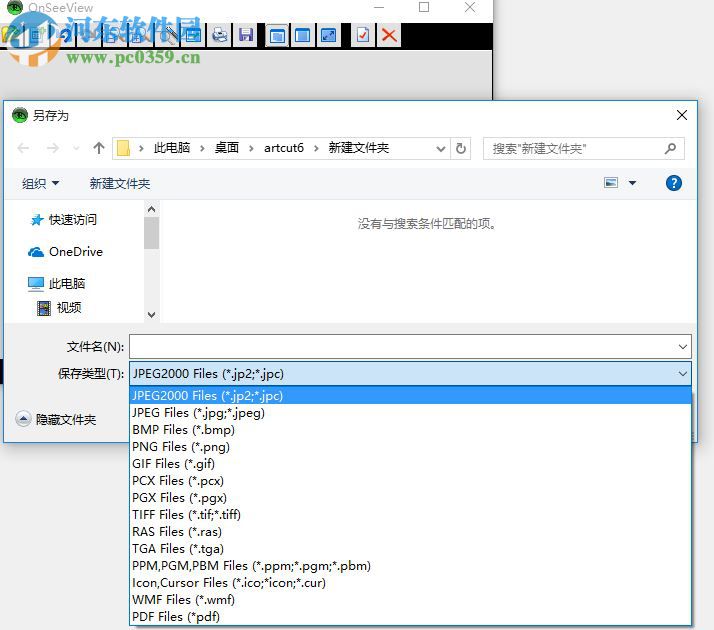Viewport: 714px width, 630px height.
Task: Close the 另存为 dialog
Action: [x=682, y=115]
